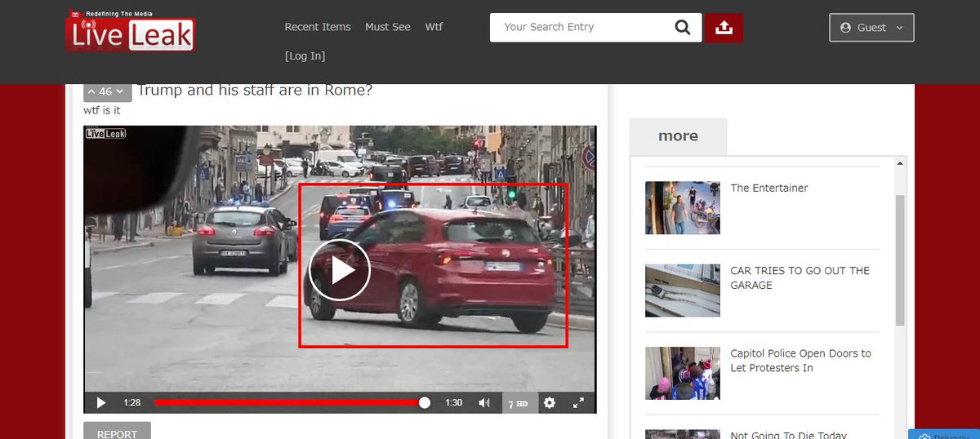Open the Guest account dropdown
Viewport: 980px width, 439px height.
871,27
